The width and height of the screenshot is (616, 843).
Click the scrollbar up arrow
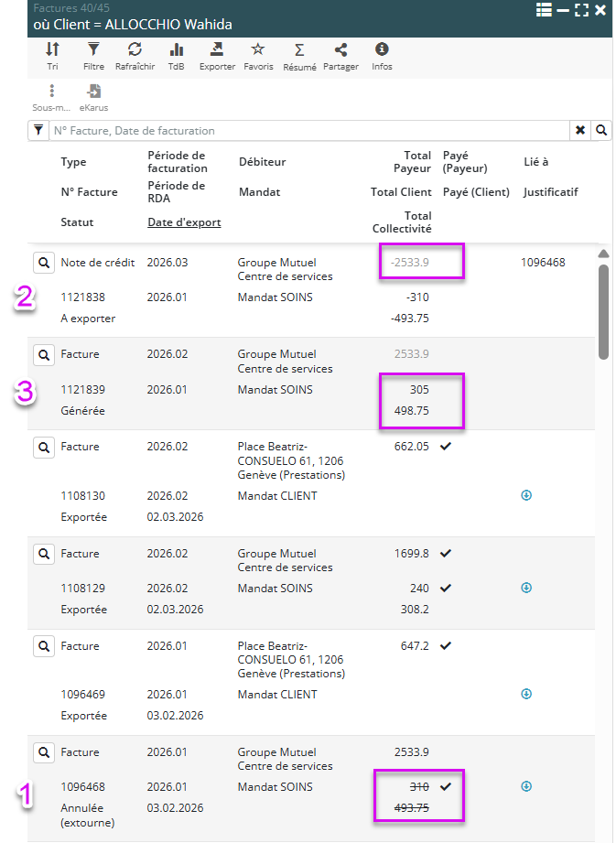(602, 254)
